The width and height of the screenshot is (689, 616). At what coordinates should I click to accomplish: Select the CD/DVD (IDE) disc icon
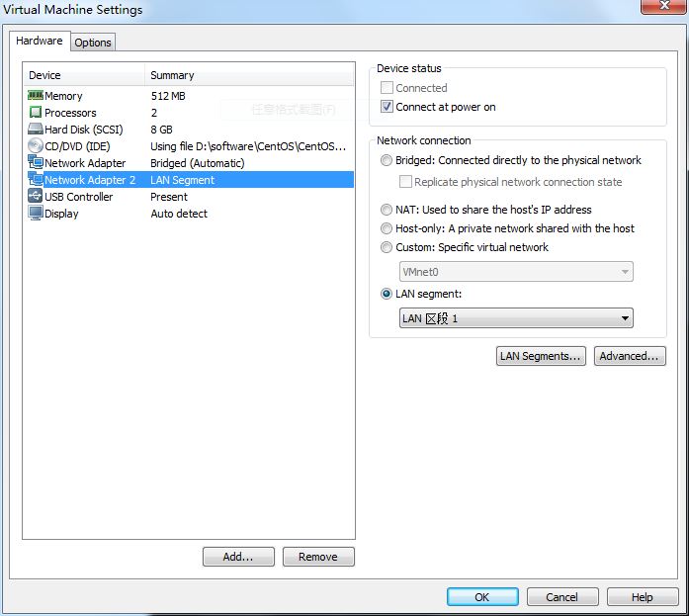pyautogui.click(x=36, y=146)
